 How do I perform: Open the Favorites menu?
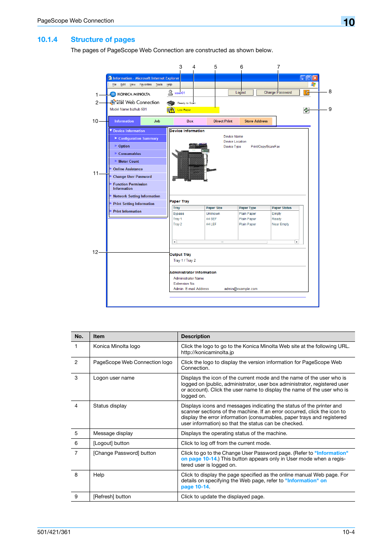(x=145, y=85)
